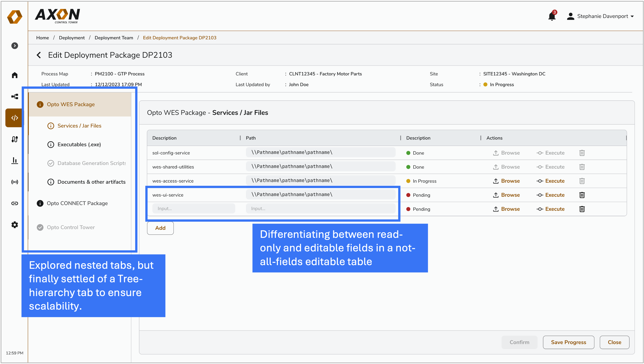Open the workflow route icon in sidebar
644x364 pixels.
point(14,139)
